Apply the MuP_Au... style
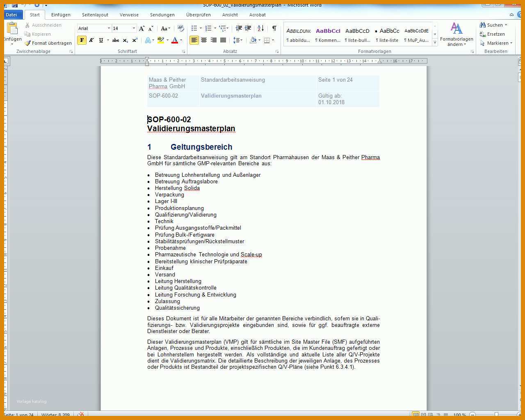This screenshot has width=525, height=420. click(x=416, y=34)
